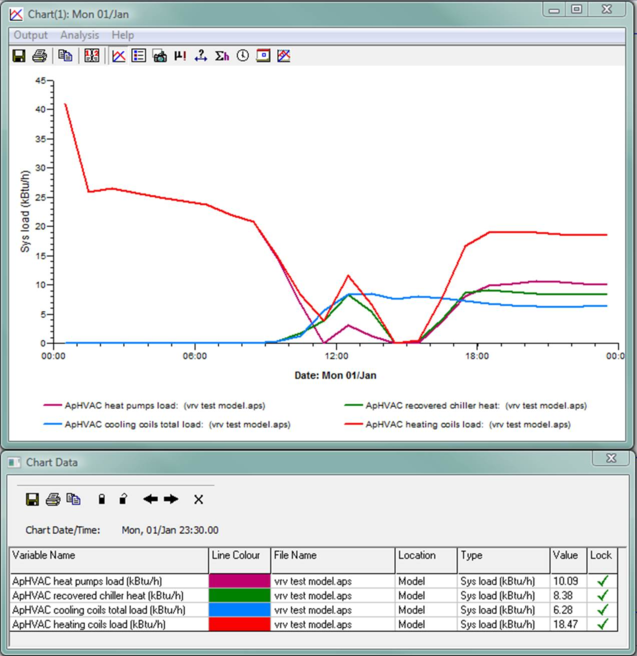Viewport: 637px width, 656px height.
Task: Print the chart using the printer icon
Action: click(x=39, y=56)
